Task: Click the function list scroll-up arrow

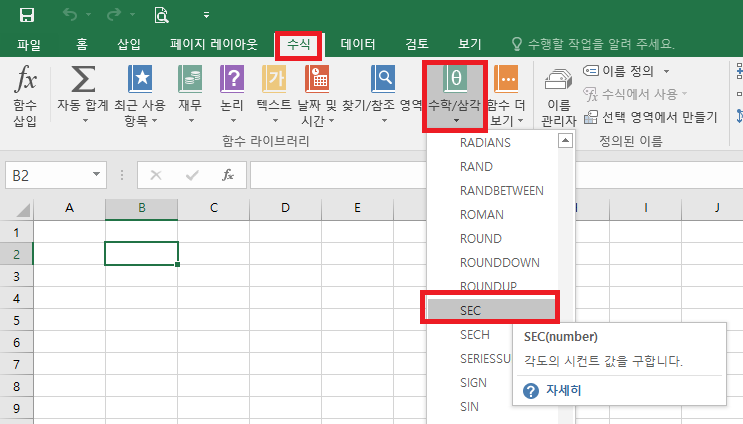Action: click(566, 142)
